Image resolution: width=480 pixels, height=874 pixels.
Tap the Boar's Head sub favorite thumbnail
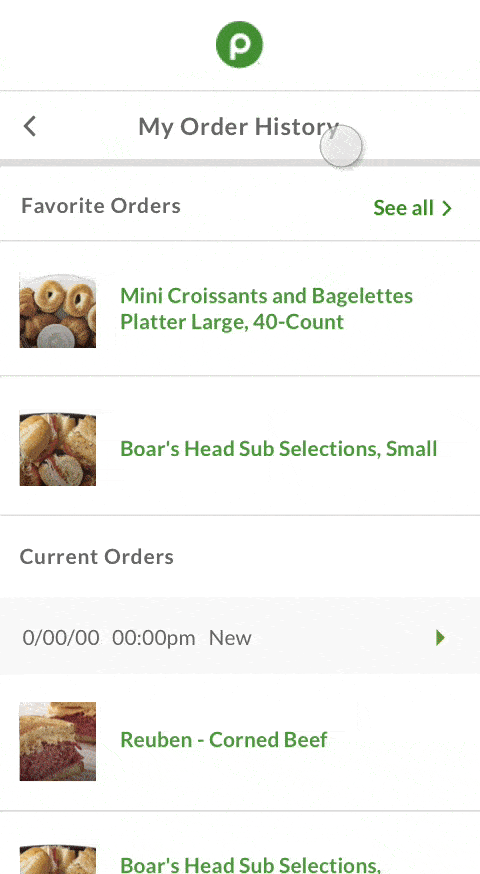58,449
